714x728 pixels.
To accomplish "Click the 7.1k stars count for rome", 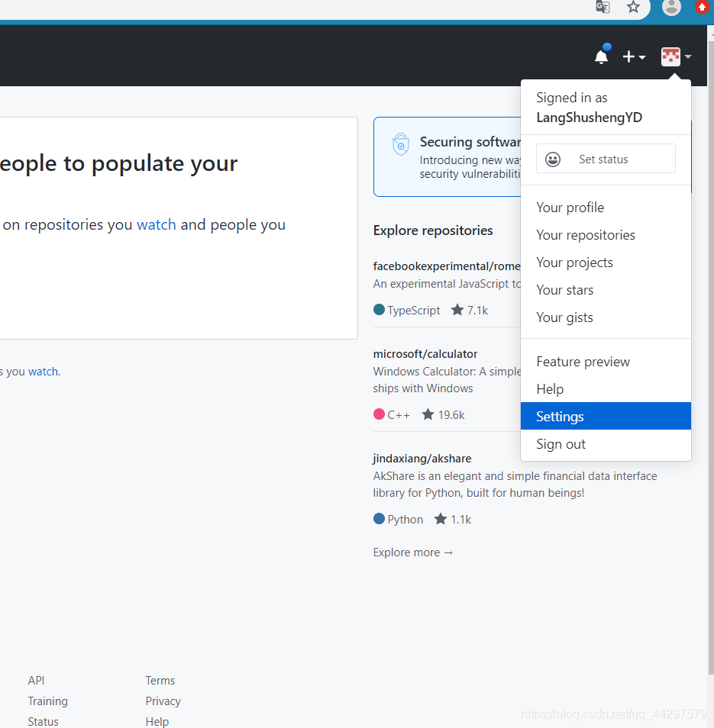I will (470, 310).
